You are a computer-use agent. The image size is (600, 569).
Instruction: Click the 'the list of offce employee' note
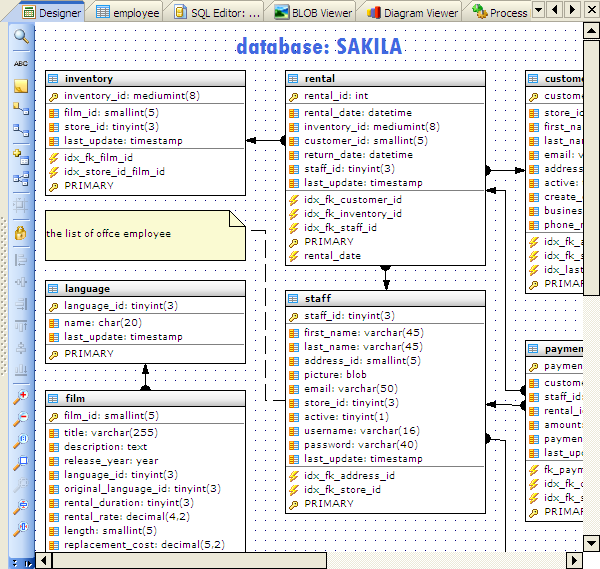tap(145, 235)
